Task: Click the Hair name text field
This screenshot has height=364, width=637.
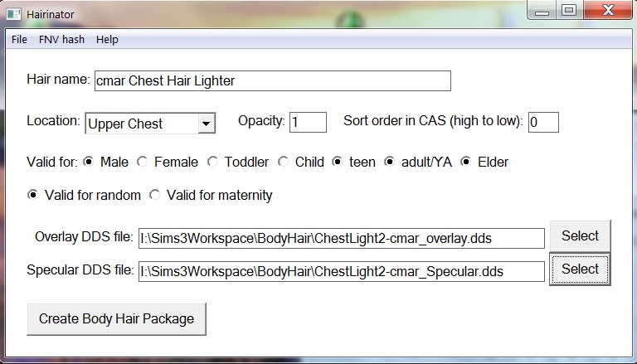Action: 273,81
